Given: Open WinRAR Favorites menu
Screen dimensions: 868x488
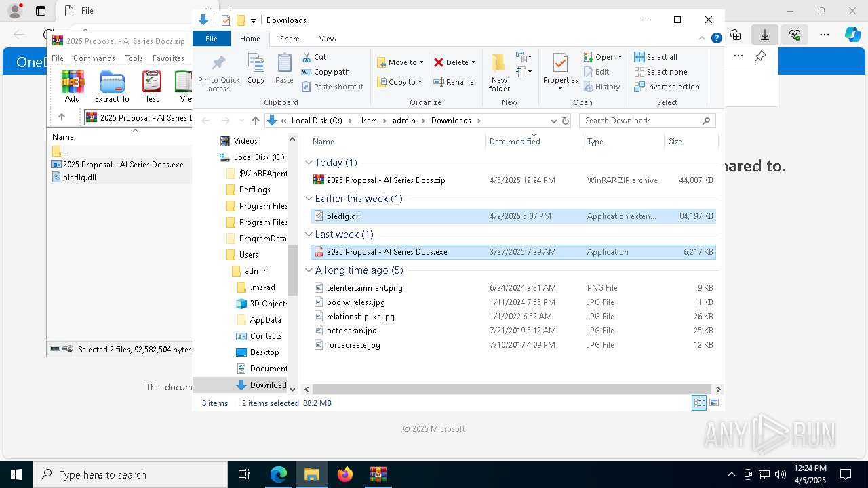Looking at the screenshot, I should 168,58.
